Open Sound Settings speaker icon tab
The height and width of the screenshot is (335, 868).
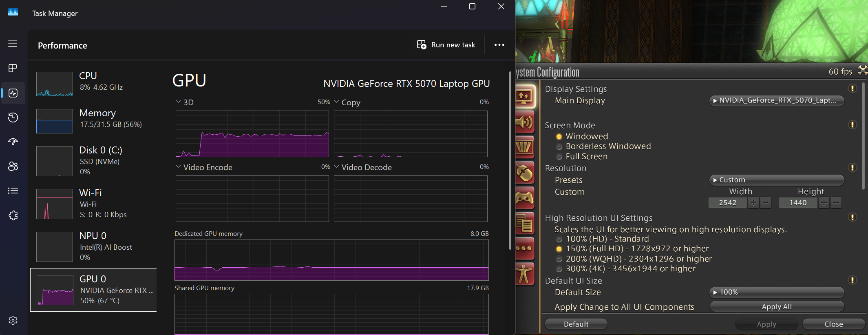tap(525, 122)
